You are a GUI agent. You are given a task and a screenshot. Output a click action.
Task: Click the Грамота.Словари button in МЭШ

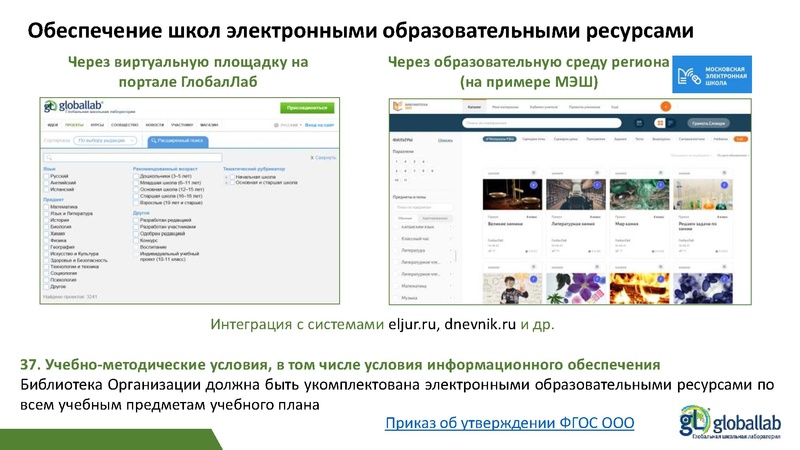click(709, 123)
